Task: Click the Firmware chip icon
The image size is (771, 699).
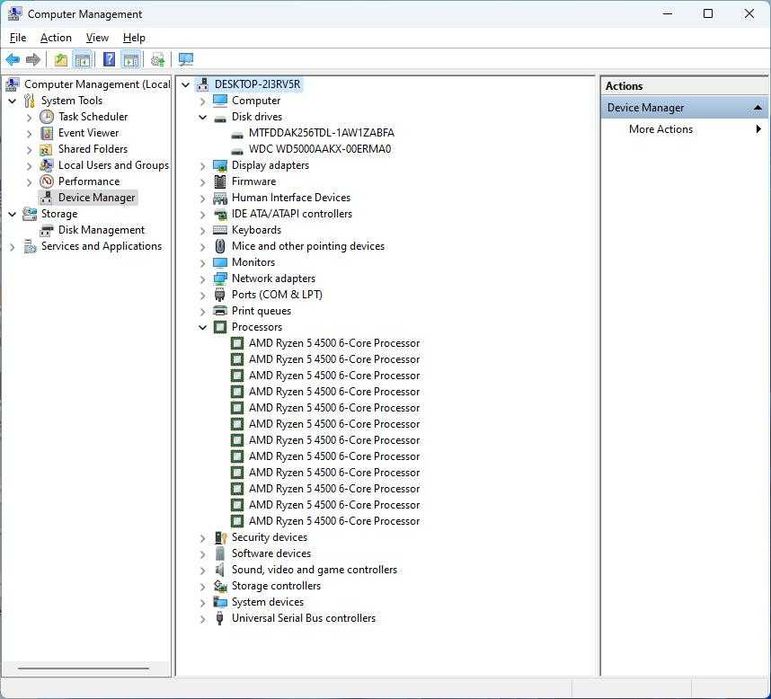Action: (x=220, y=181)
